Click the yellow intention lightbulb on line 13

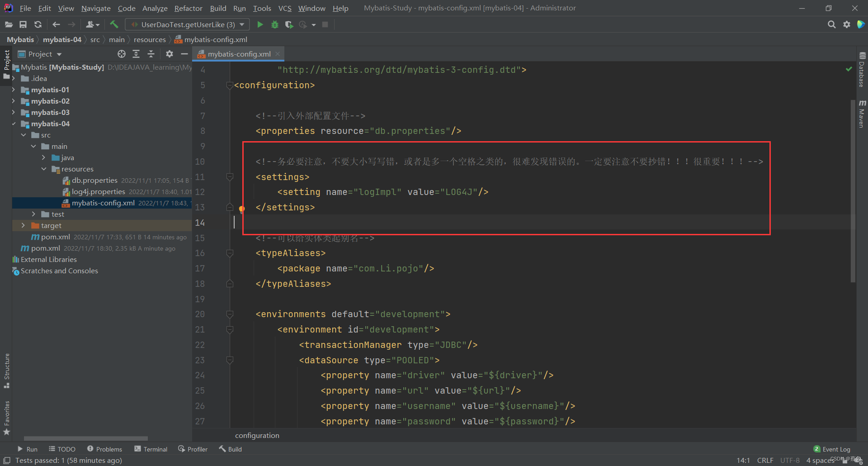click(x=242, y=209)
